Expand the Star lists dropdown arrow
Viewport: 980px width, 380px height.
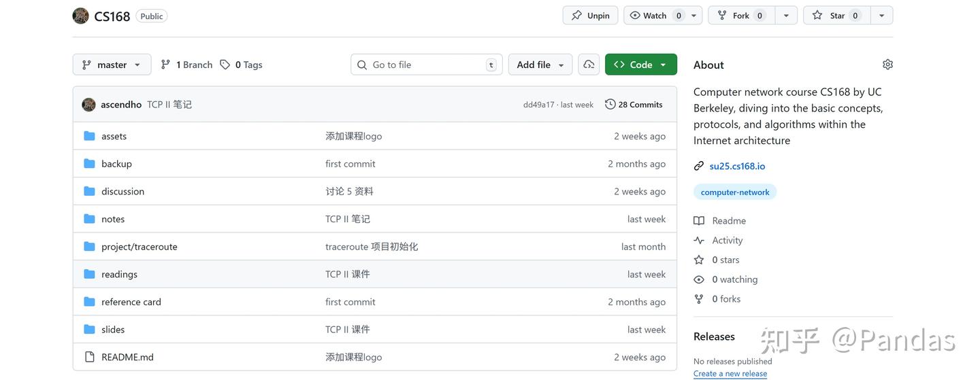[881, 16]
